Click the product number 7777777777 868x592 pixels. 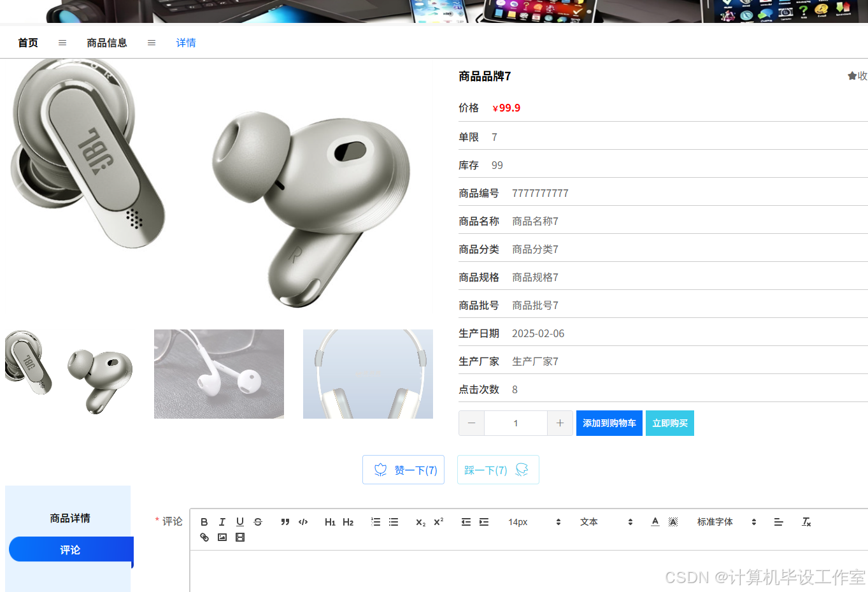[x=540, y=193]
